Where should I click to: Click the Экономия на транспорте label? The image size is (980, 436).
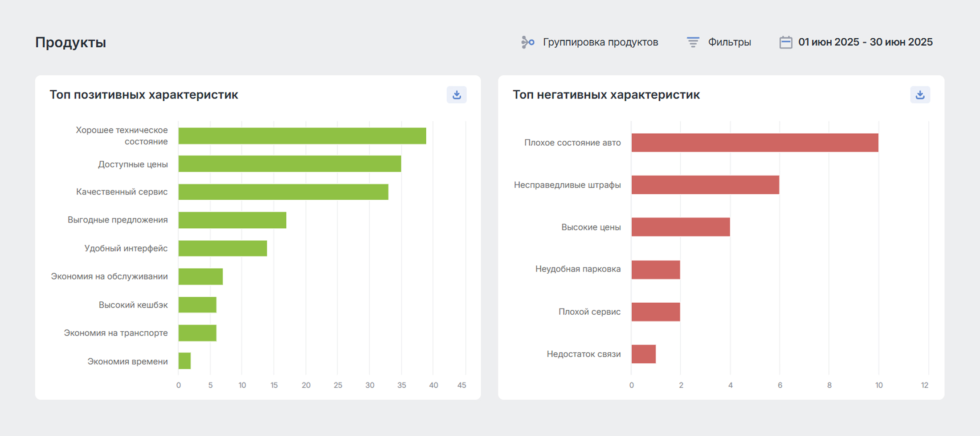click(x=116, y=333)
